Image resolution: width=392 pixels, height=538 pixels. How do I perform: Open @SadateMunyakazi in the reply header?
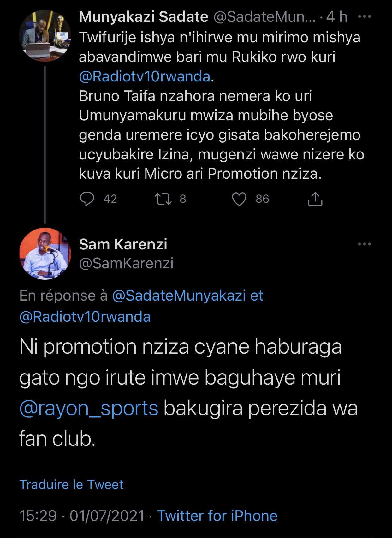pyautogui.click(x=179, y=296)
